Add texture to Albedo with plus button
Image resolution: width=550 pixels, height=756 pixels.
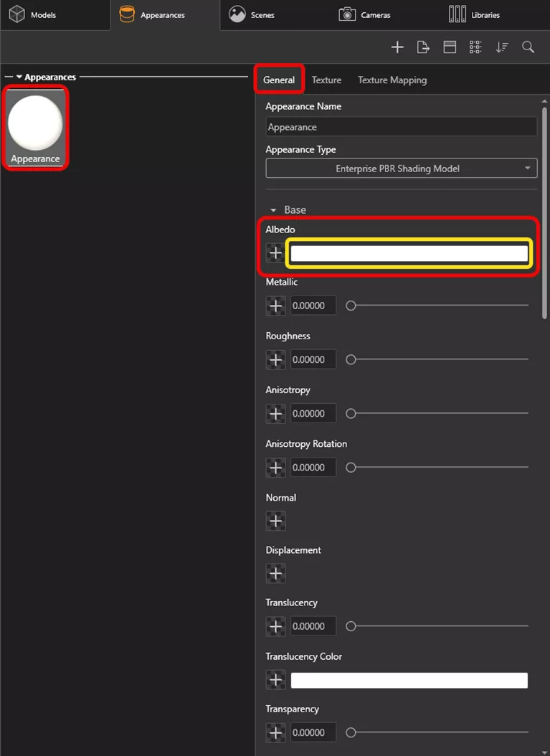[x=275, y=253]
